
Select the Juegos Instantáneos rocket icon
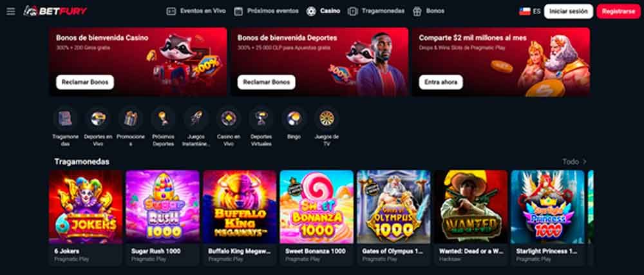(196, 119)
